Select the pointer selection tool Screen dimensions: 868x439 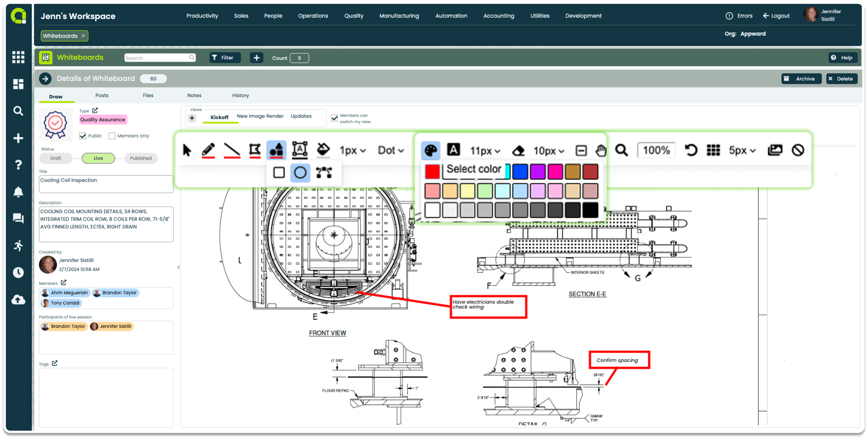click(187, 150)
